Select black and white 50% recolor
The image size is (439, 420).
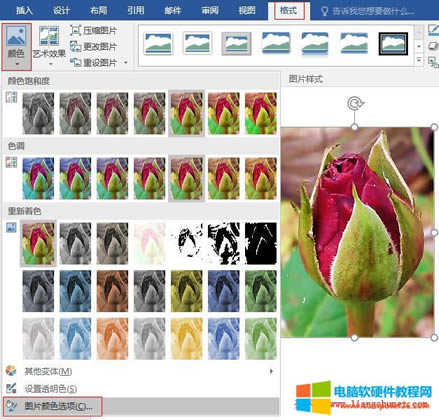[x=223, y=243]
